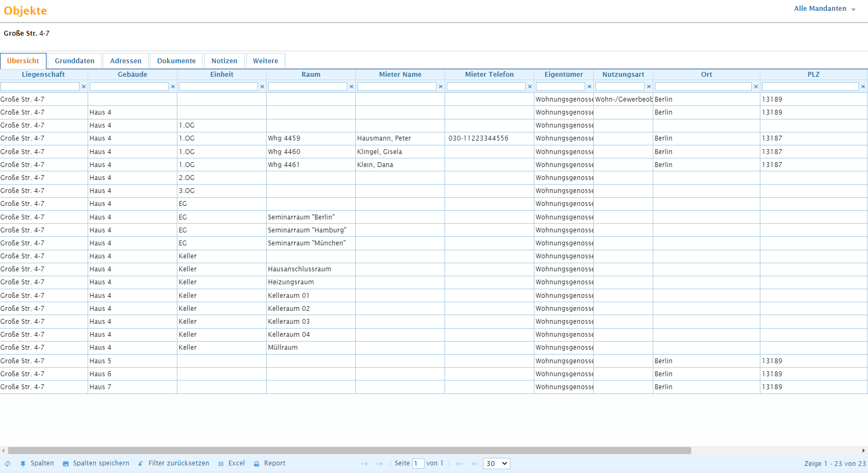Go to the next page

pos(460,464)
